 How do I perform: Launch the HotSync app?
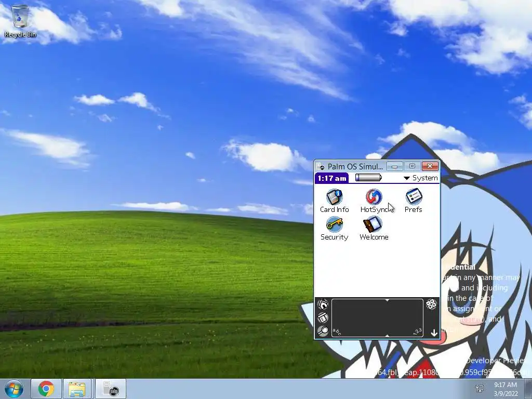pyautogui.click(x=374, y=201)
